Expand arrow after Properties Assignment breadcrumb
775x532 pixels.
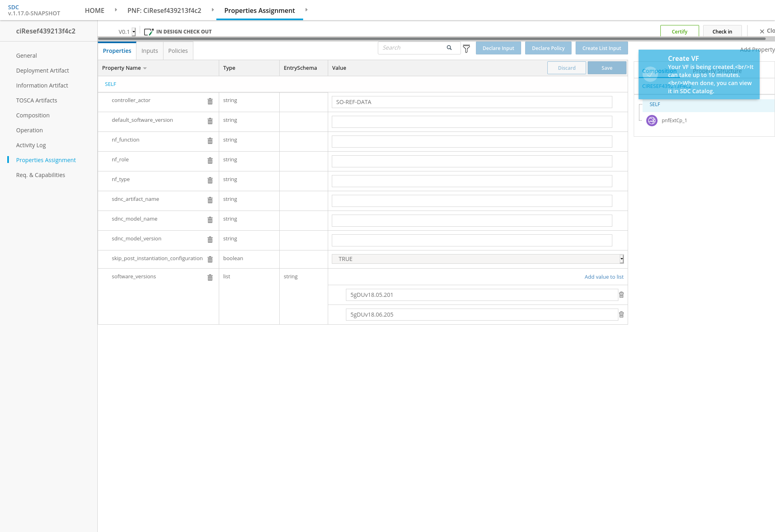pos(306,10)
